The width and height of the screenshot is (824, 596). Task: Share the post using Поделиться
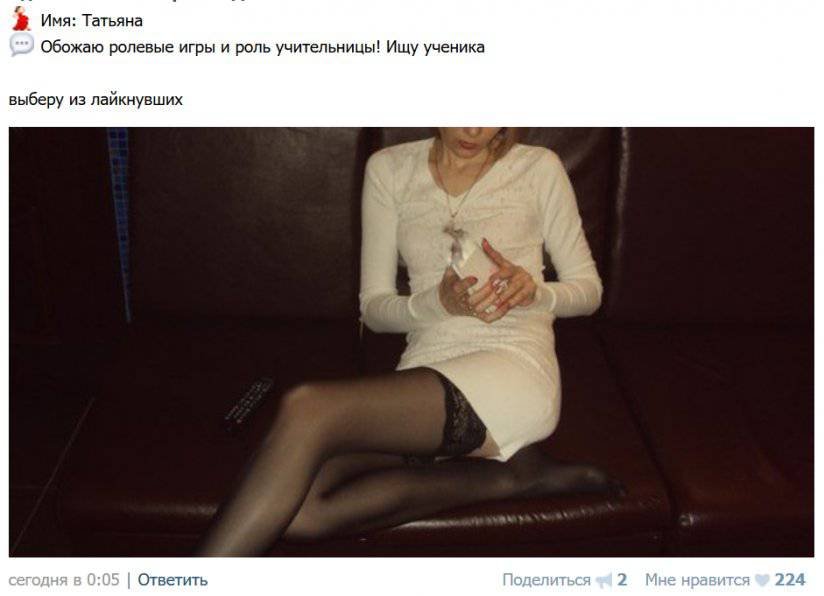click(546, 580)
